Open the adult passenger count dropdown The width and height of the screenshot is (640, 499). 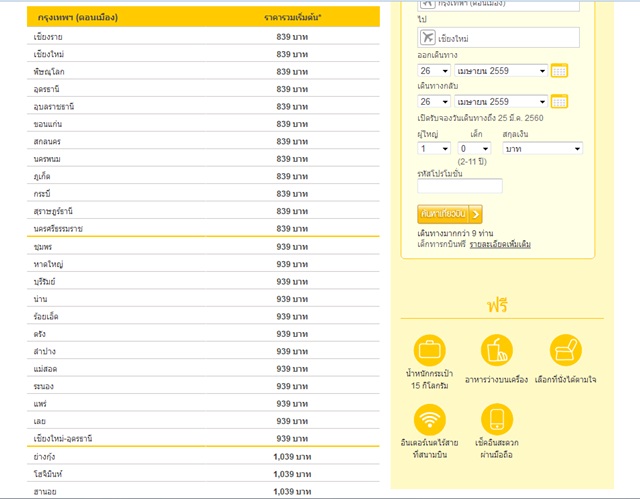click(434, 148)
